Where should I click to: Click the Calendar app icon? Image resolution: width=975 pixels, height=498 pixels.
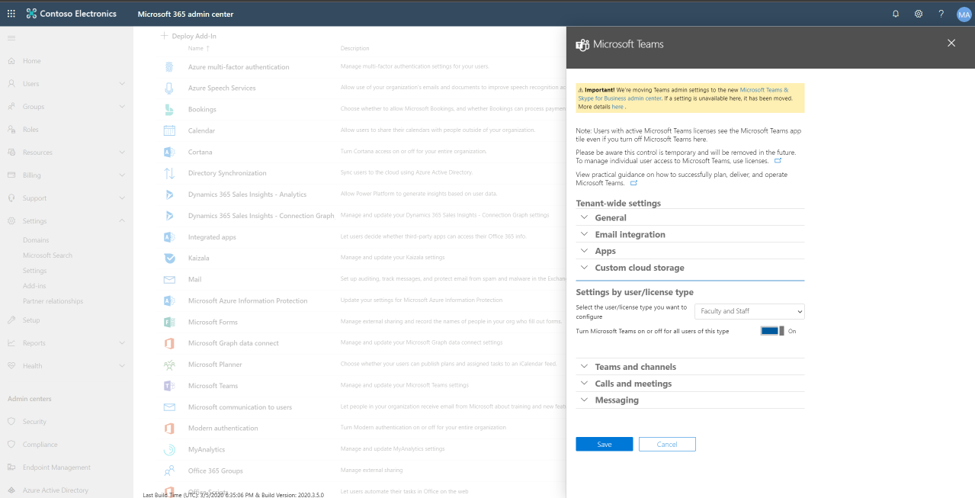tap(169, 131)
